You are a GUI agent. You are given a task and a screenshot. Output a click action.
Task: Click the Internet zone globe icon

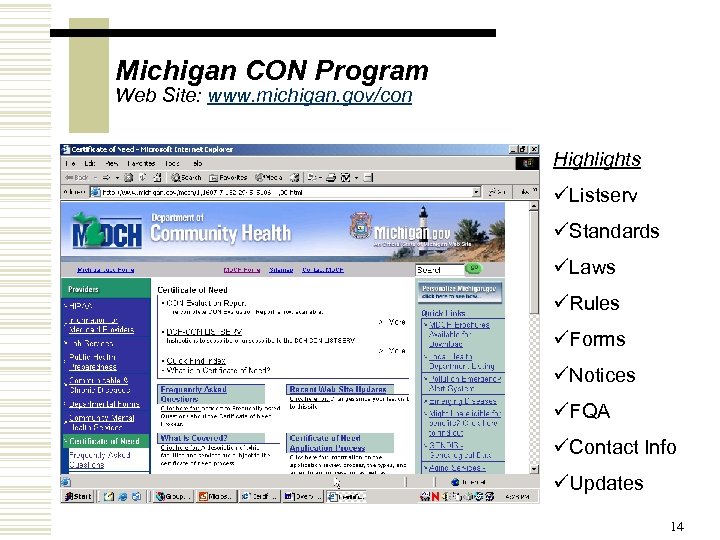coord(456,482)
